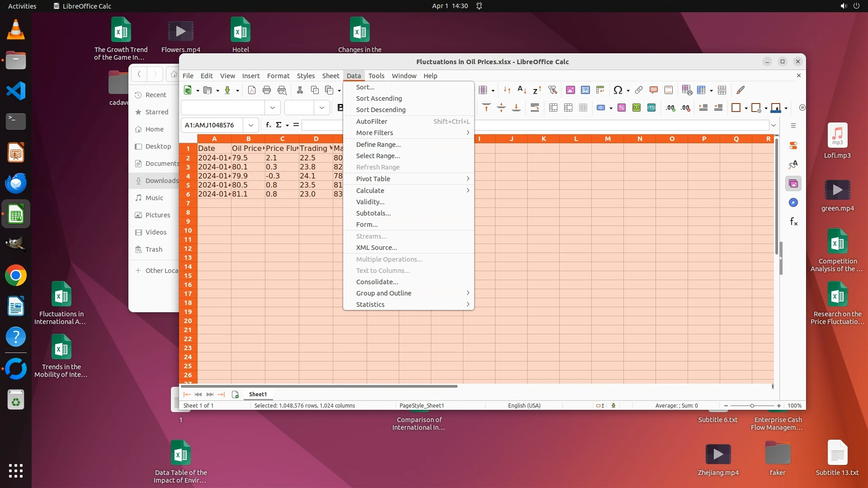Toggle the AutoFilter menu entry
Screen dimensions: 868x488
pos(372,121)
